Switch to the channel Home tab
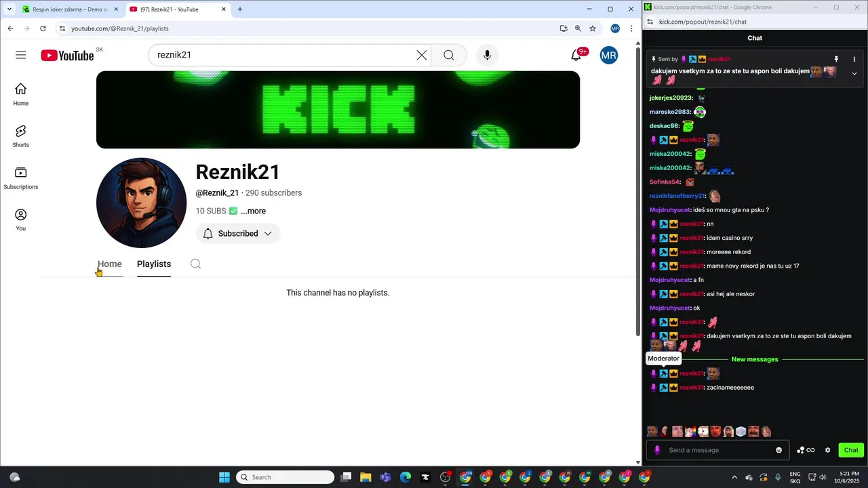Viewport: 868px width, 488px height. point(110,264)
